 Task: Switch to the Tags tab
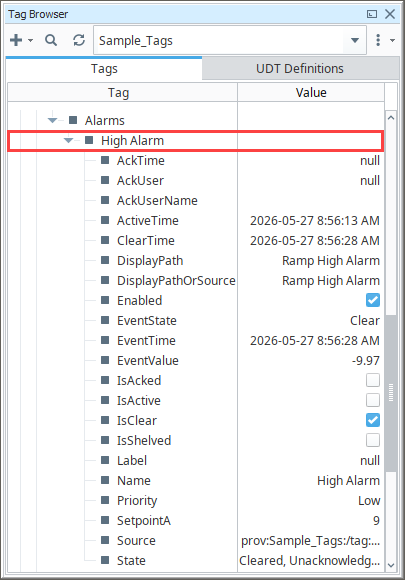[x=104, y=69]
